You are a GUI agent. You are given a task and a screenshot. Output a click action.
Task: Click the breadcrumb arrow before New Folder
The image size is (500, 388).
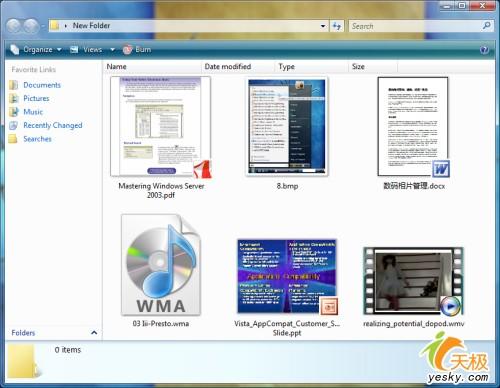(66, 26)
